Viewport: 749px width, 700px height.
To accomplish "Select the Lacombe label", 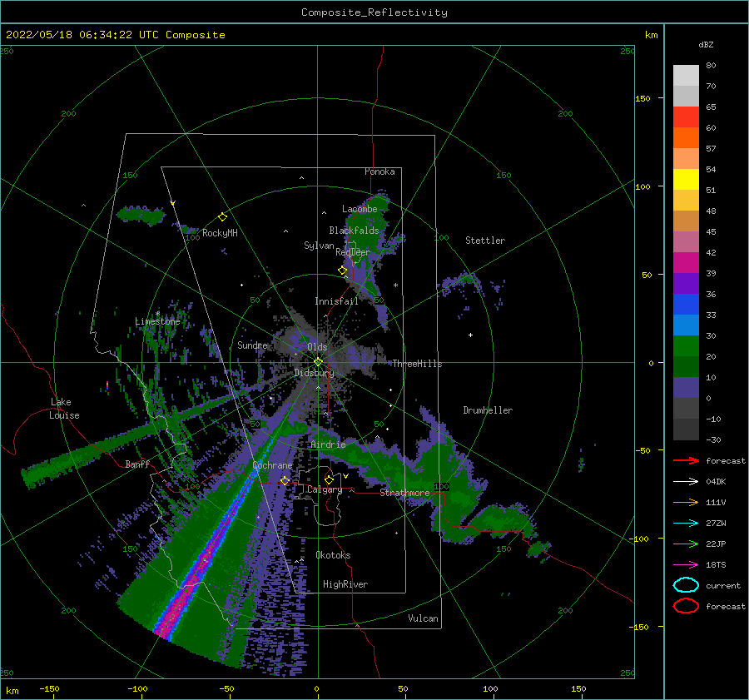I will (360, 209).
